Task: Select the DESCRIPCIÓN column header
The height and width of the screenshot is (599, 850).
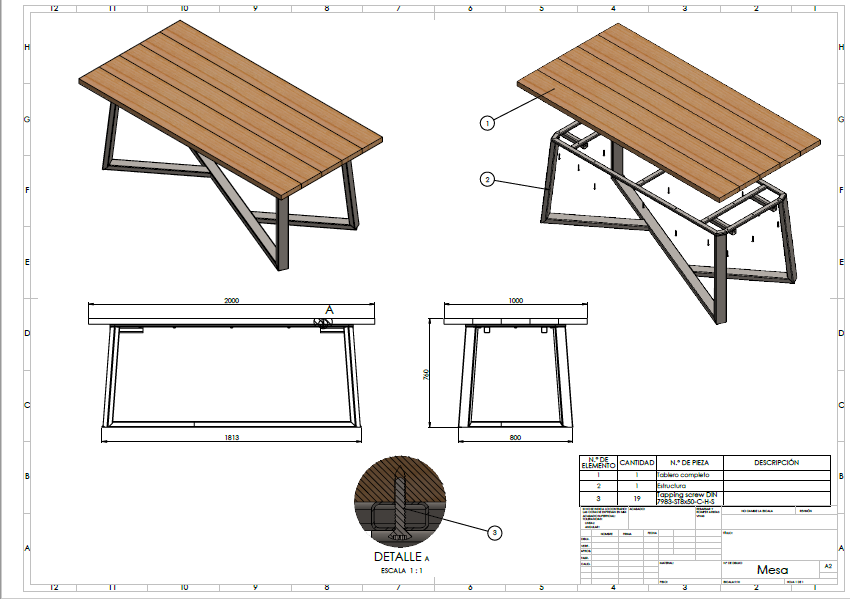Action: point(775,463)
